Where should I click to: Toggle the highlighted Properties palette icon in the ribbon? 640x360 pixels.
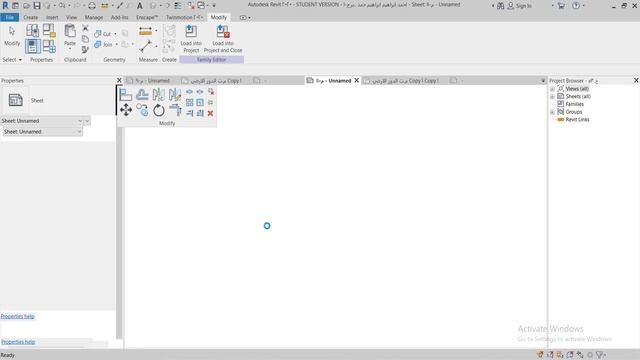click(33, 47)
